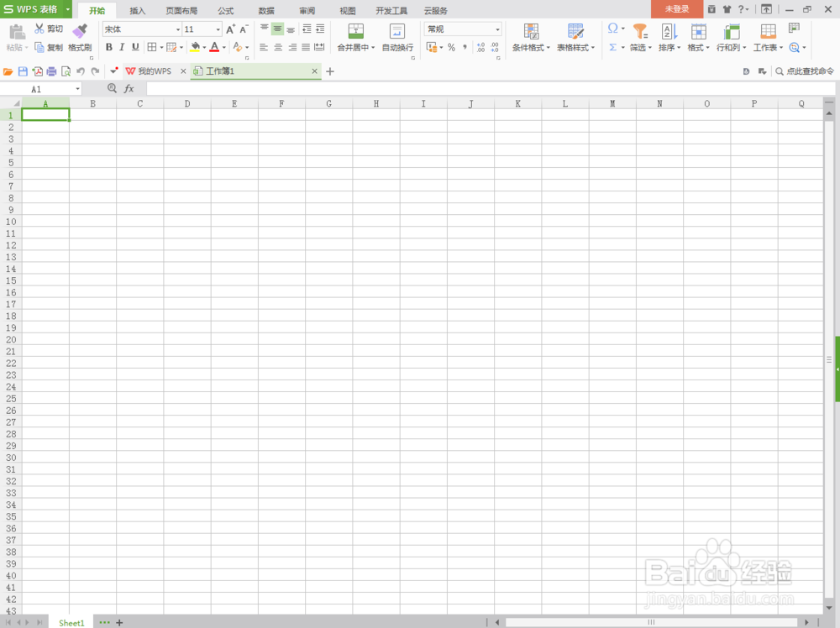This screenshot has width=840, height=628.
Task: Toggle italic formatting I
Action: tap(122, 47)
